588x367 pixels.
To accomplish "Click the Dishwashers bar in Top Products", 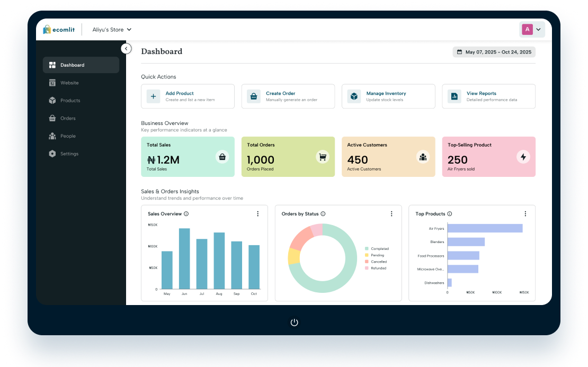I will (450, 283).
